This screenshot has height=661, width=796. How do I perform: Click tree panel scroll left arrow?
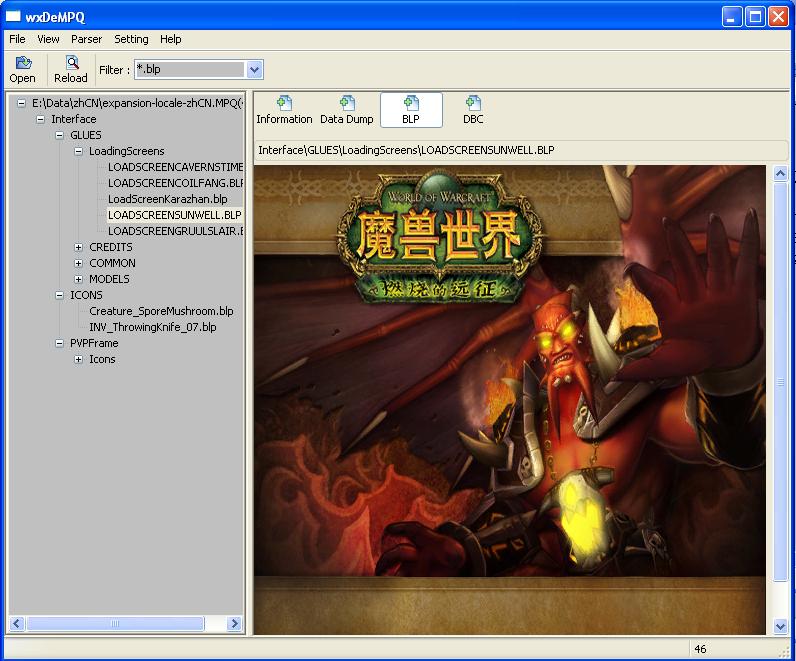tap(17, 623)
